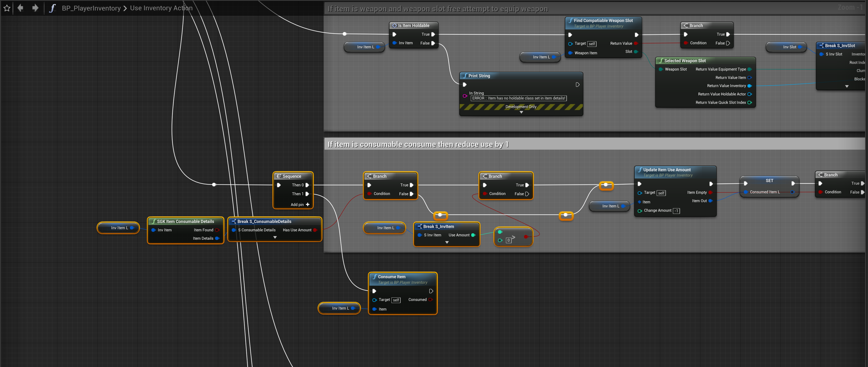868x367 pixels.
Task: Click the Is Item Holdable macro icon
Action: pos(394,26)
